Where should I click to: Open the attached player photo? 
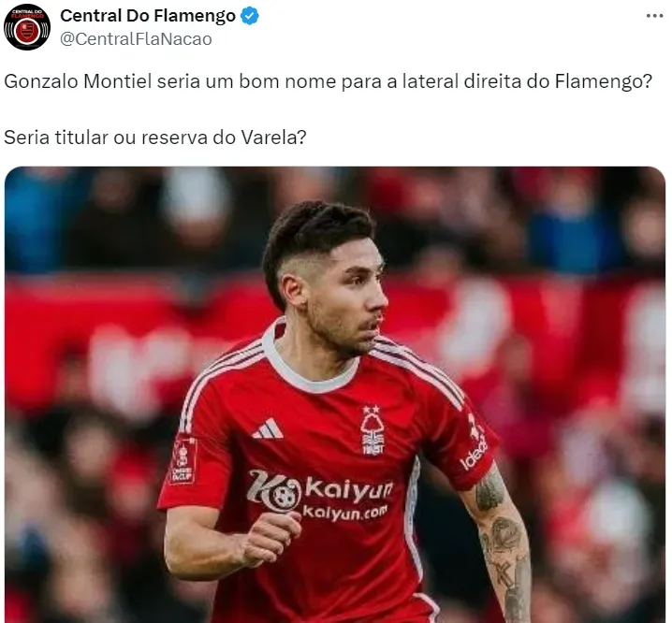coord(335,395)
